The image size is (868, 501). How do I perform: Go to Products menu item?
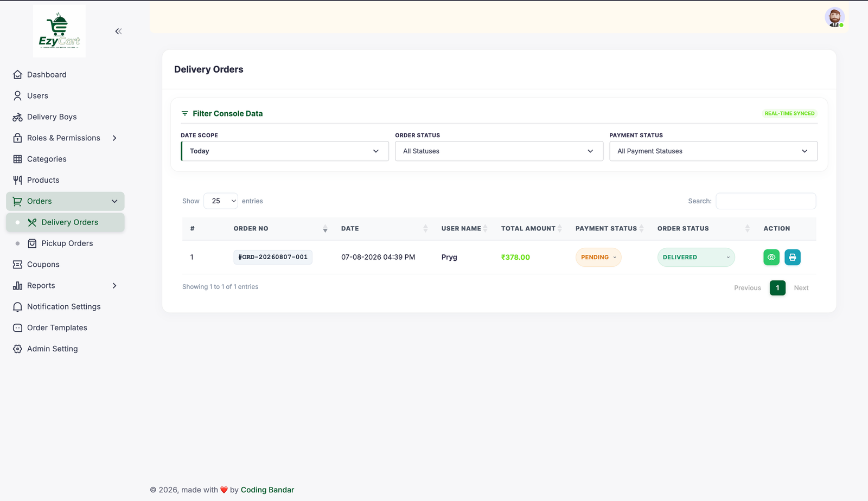point(65,180)
